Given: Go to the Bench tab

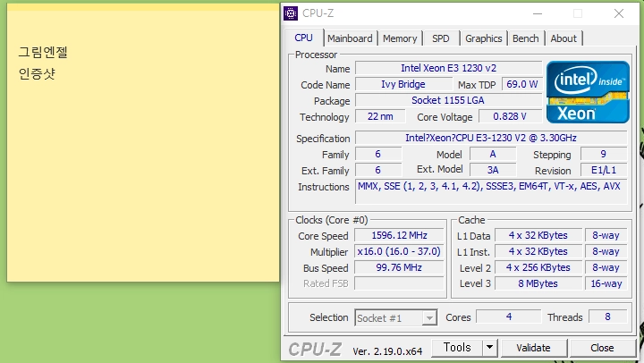Looking at the screenshot, I should tap(526, 38).
